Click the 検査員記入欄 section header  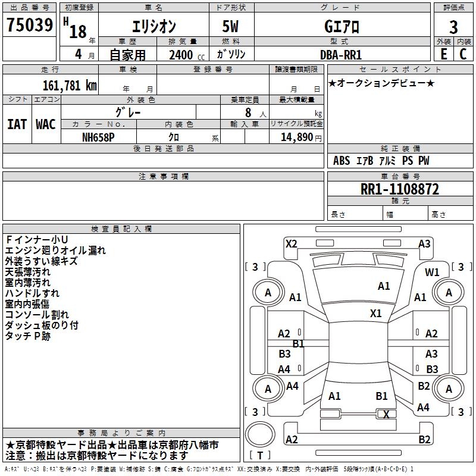(x=121, y=229)
